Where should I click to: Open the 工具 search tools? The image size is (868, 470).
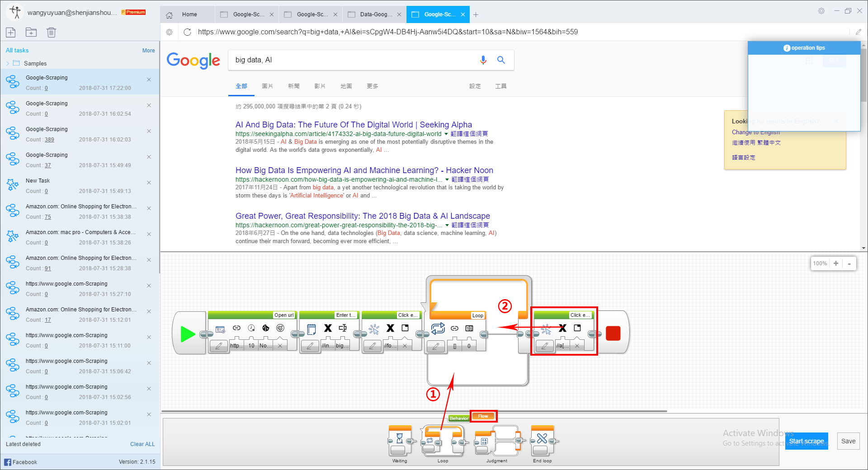pyautogui.click(x=501, y=86)
